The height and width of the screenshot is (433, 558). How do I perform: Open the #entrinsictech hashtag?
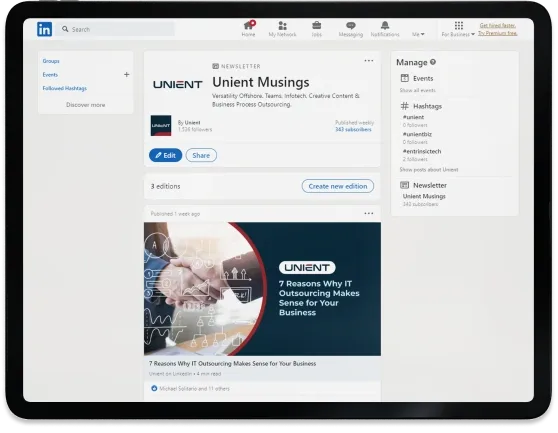422,151
